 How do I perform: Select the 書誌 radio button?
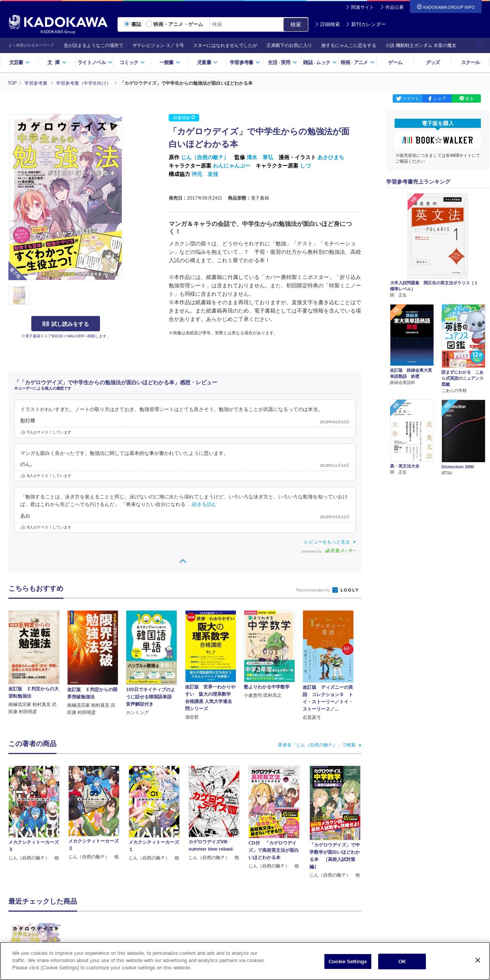pos(127,24)
